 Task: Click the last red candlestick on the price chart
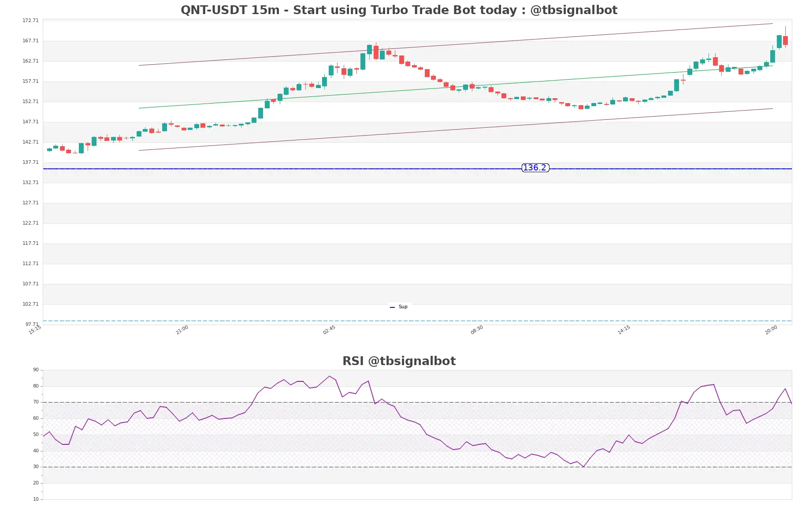(x=785, y=40)
